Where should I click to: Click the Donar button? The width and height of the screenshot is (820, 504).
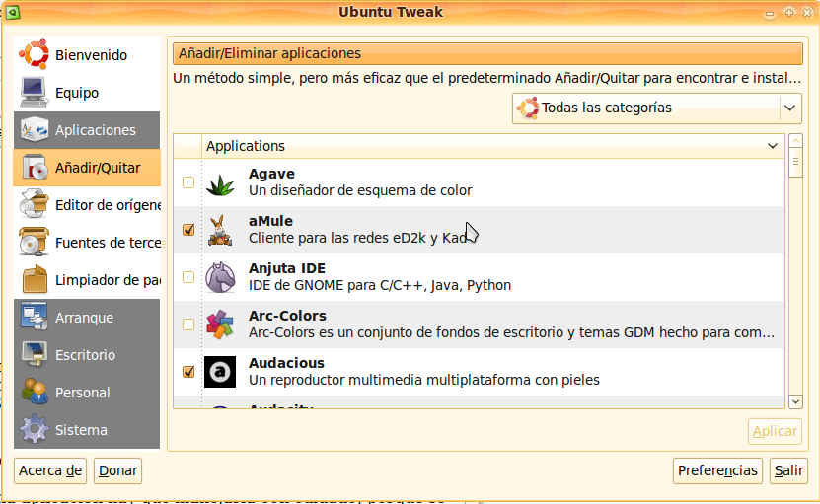tap(117, 471)
